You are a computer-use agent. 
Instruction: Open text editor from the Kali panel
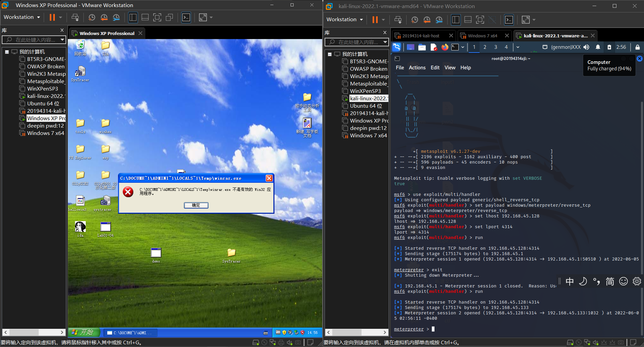(x=433, y=47)
